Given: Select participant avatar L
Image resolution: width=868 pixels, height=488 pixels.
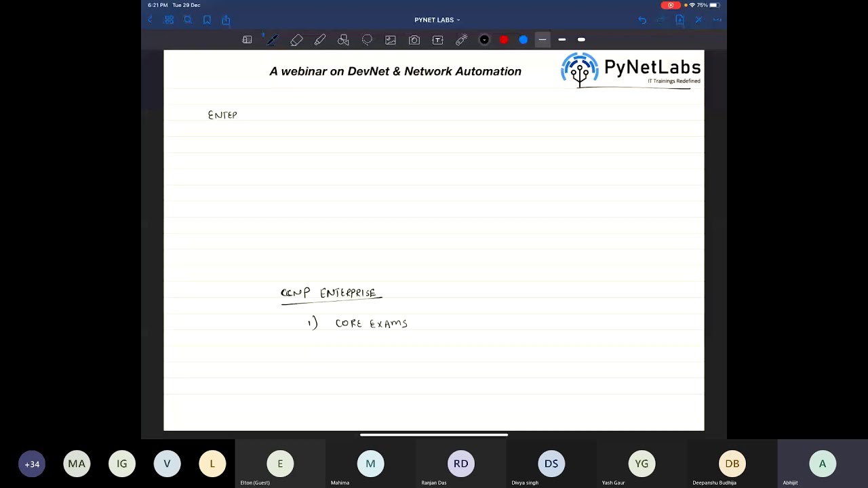Looking at the screenshot, I should pyautogui.click(x=212, y=464).
